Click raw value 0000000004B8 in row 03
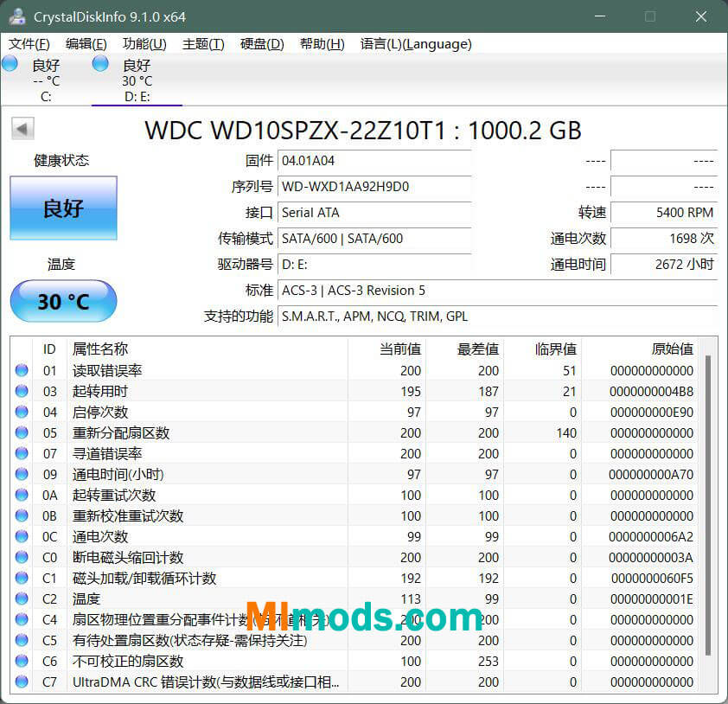 click(651, 392)
